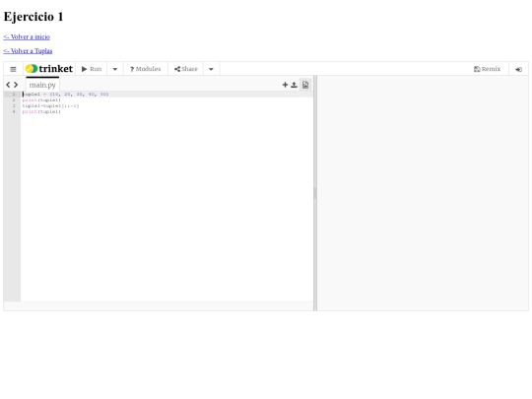The width and height of the screenshot is (532, 399).
Task: Add a new file with plus icon
Action: click(x=285, y=85)
